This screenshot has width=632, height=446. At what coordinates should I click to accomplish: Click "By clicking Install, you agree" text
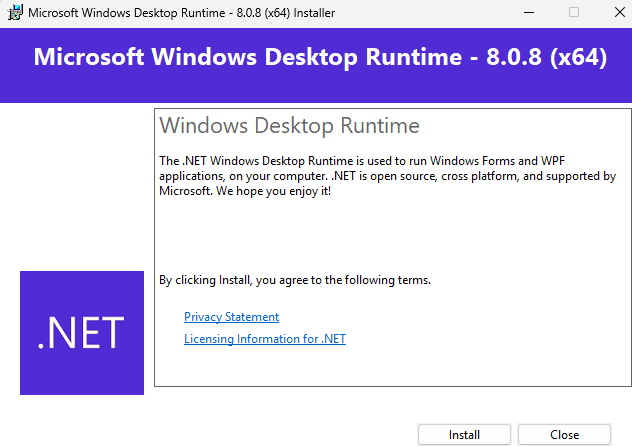[x=295, y=280]
